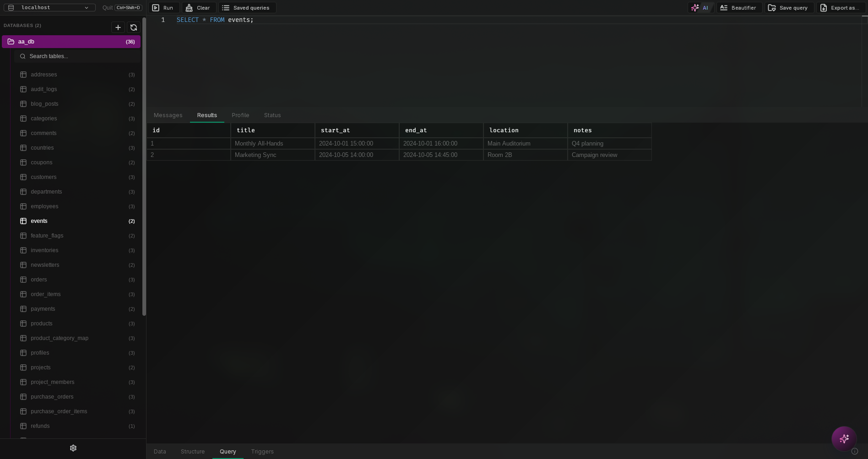Click the info icon in bottom corner
The image size is (868, 459).
[x=854, y=451]
